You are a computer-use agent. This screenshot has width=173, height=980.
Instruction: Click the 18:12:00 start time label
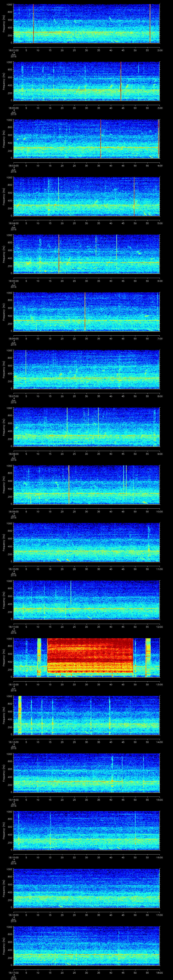click(x=13, y=684)
